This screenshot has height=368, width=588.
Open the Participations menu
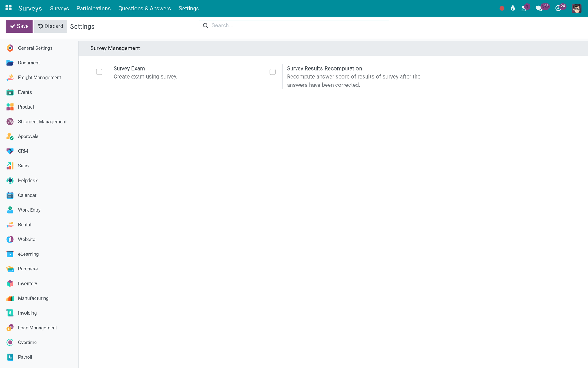(93, 8)
